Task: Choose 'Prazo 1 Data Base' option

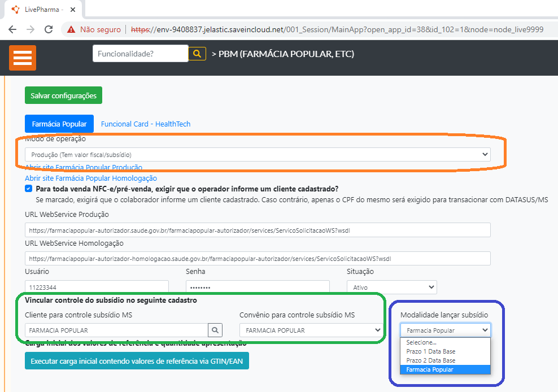Action: coord(430,351)
